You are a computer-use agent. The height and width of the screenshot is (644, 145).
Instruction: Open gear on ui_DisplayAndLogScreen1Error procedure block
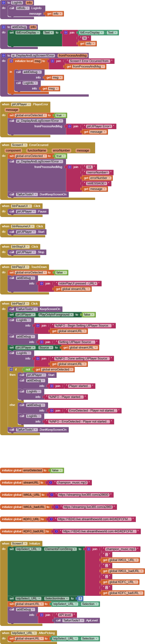3,56
